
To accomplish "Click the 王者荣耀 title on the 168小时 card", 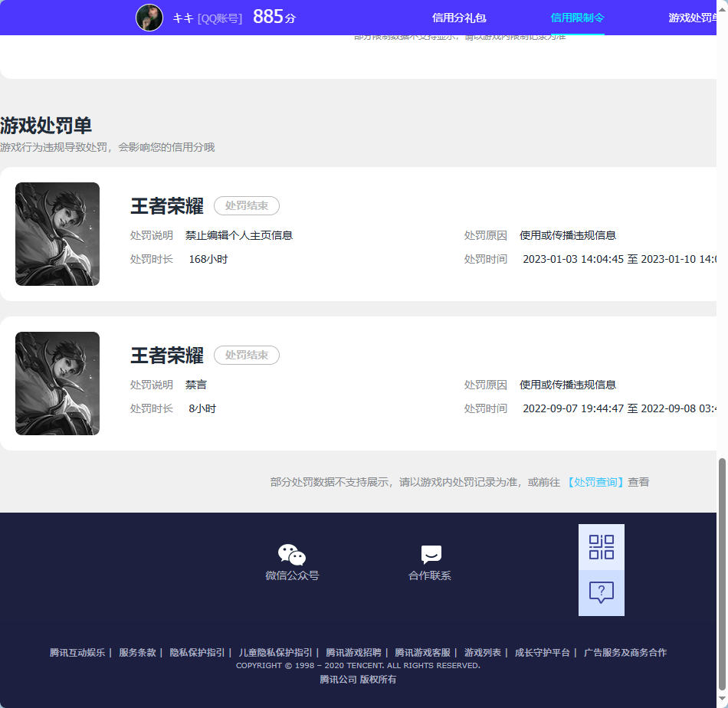I will tap(167, 206).
